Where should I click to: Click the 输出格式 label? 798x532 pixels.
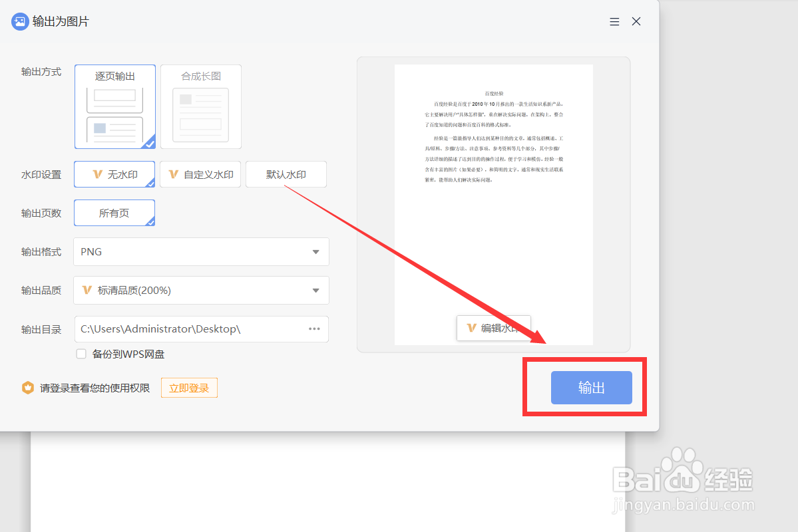(41, 252)
